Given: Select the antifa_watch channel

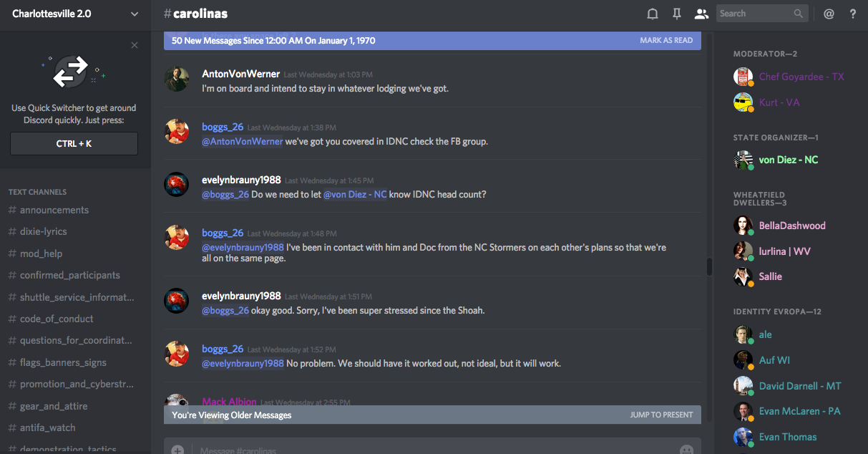Looking at the screenshot, I should 47,428.
